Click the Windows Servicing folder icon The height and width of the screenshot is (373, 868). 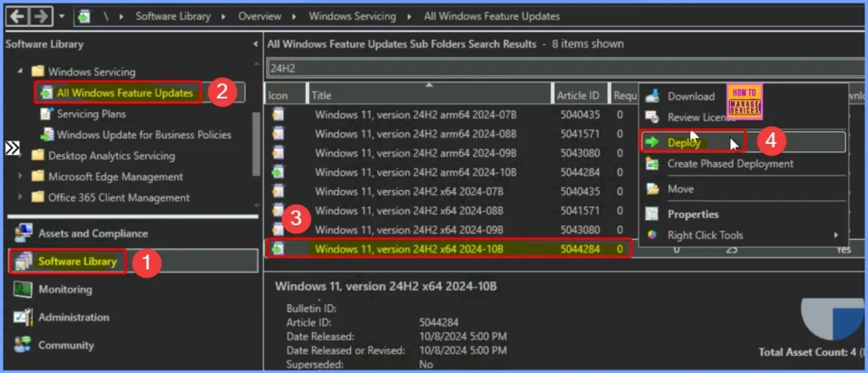click(37, 71)
